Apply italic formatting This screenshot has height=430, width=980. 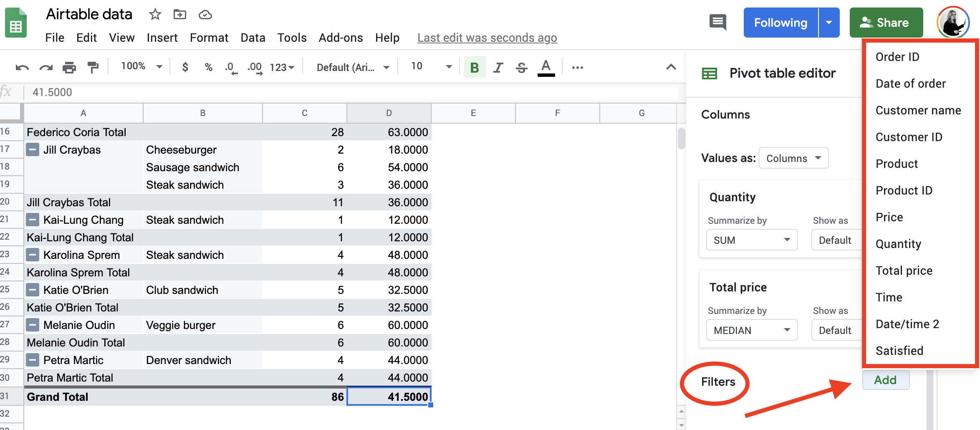coord(498,67)
